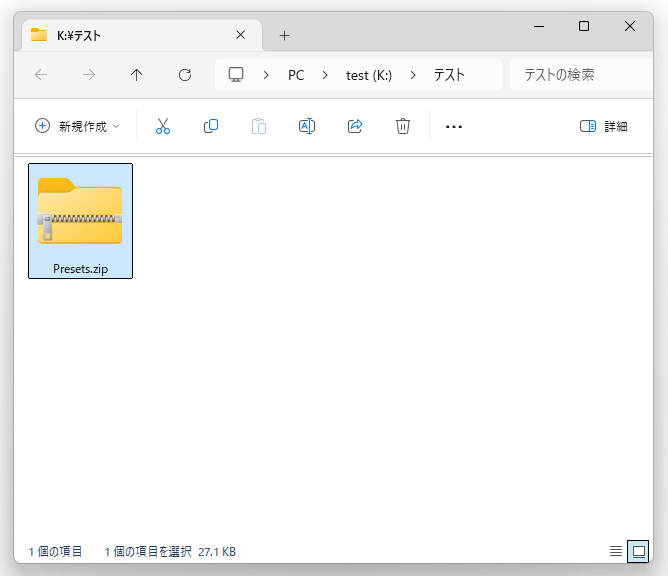
Task: Close the Explorer window
Action: pos(630,26)
